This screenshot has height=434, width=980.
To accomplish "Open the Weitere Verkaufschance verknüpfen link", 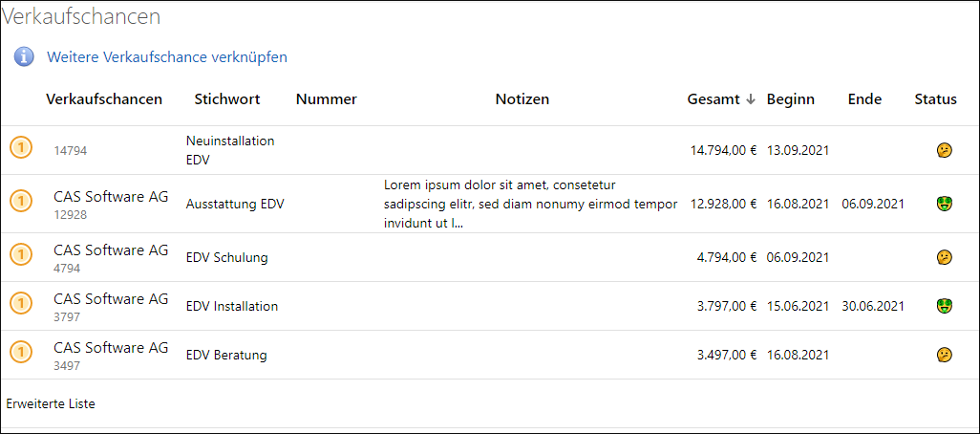I will pyautogui.click(x=167, y=57).
